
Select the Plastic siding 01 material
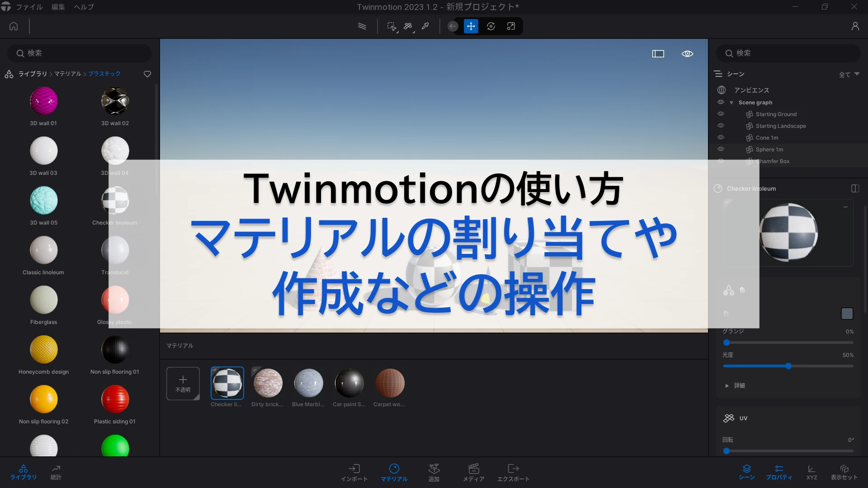tap(115, 399)
